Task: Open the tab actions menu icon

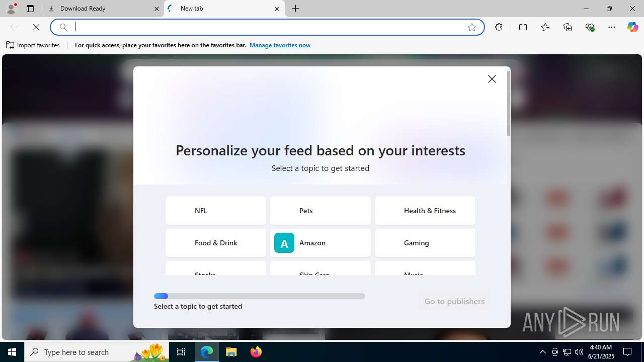Action: click(x=30, y=9)
